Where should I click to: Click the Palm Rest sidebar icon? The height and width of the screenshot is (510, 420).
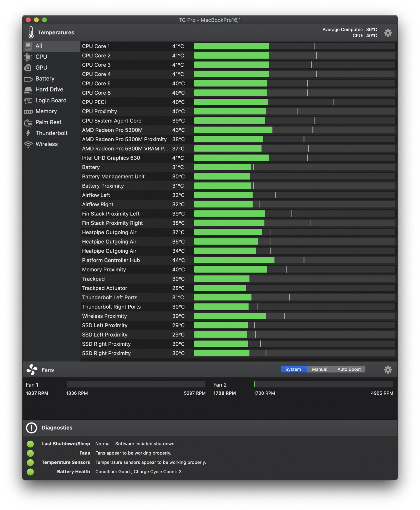point(28,123)
